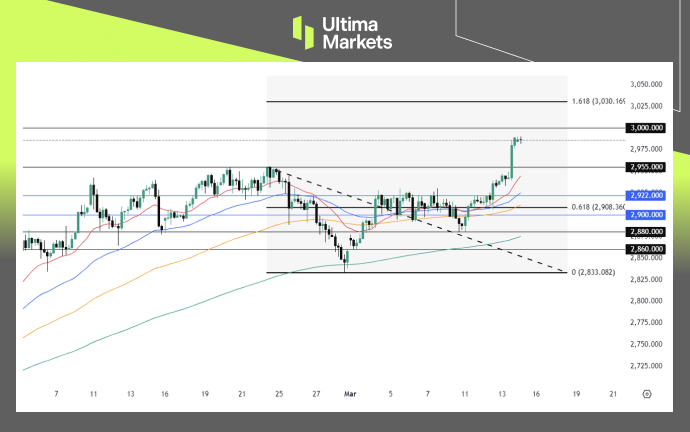Click the 25 date on time axis
690x432 pixels.
(279, 394)
